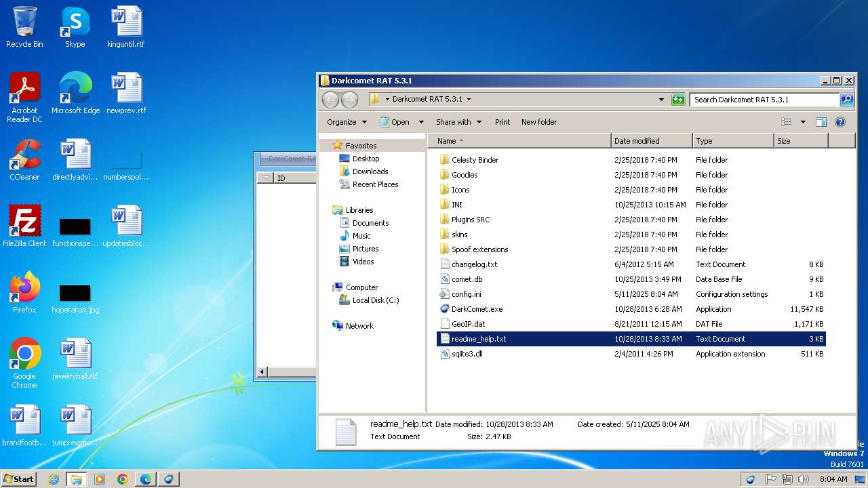Viewport: 868px width, 488px height.
Task: Open the Share with dropdown
Action: [458, 122]
